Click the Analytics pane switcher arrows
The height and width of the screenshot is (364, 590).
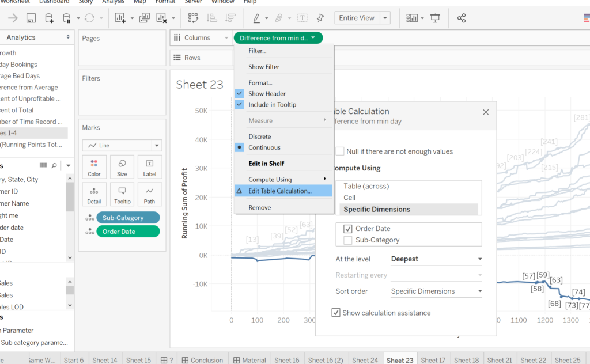point(68,37)
